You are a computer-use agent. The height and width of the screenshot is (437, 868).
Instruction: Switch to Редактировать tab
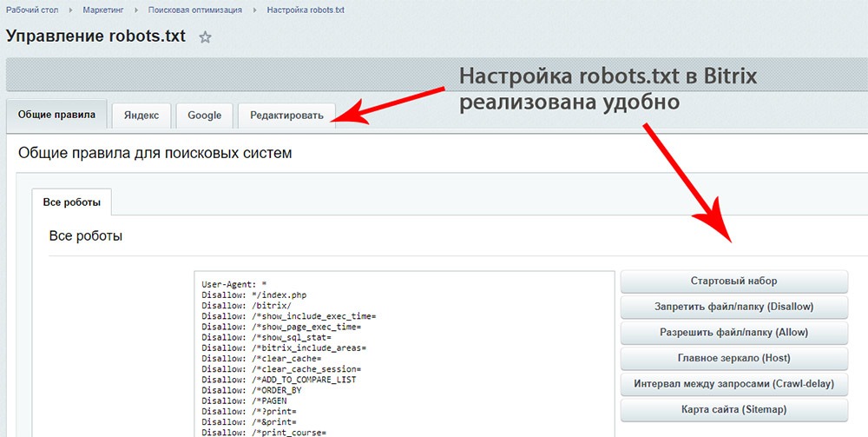point(286,116)
